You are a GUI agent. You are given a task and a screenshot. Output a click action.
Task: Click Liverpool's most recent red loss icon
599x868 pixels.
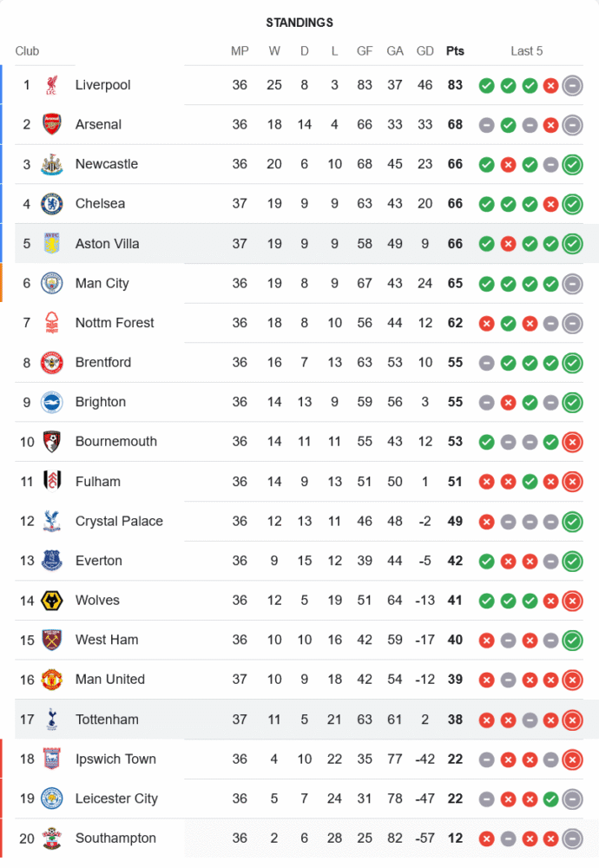click(550, 85)
